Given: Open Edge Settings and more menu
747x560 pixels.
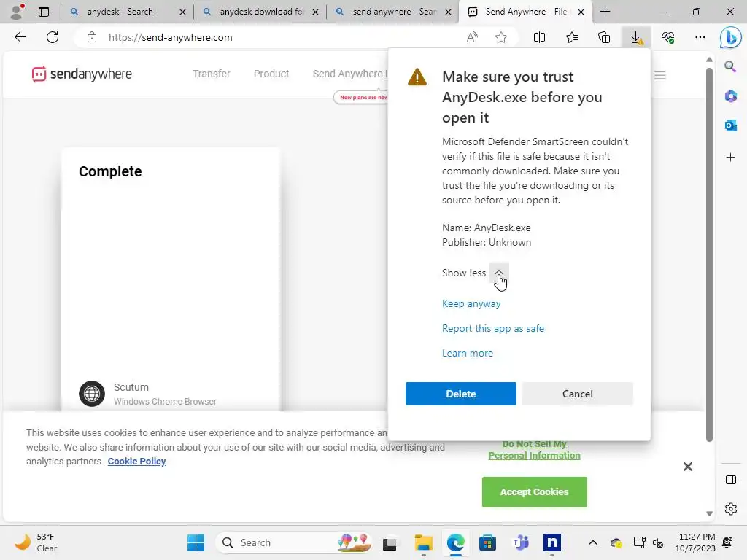Looking at the screenshot, I should pos(700,37).
